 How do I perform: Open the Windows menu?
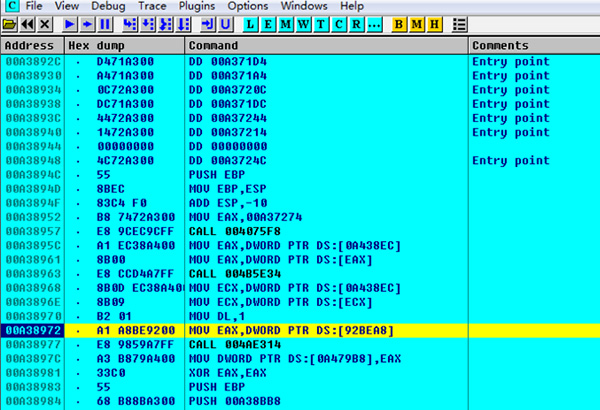pyautogui.click(x=304, y=6)
